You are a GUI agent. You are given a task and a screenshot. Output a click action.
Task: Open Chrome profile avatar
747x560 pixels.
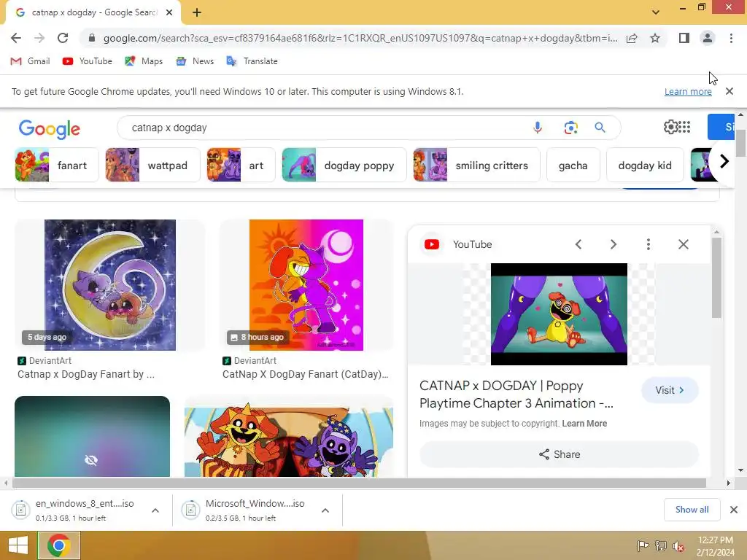(x=708, y=38)
